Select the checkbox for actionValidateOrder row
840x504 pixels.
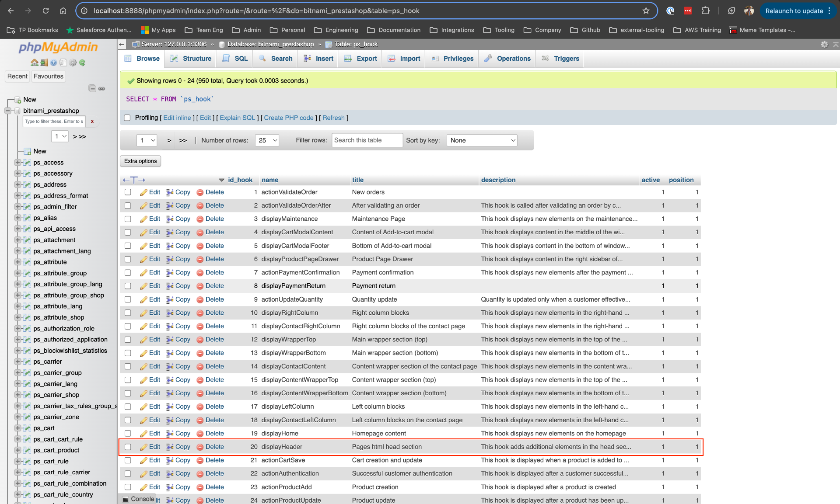(128, 192)
